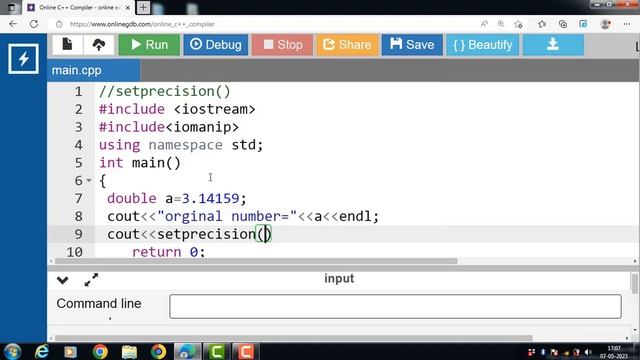
Task: Click the cloud upload file icon
Action: click(x=99, y=44)
